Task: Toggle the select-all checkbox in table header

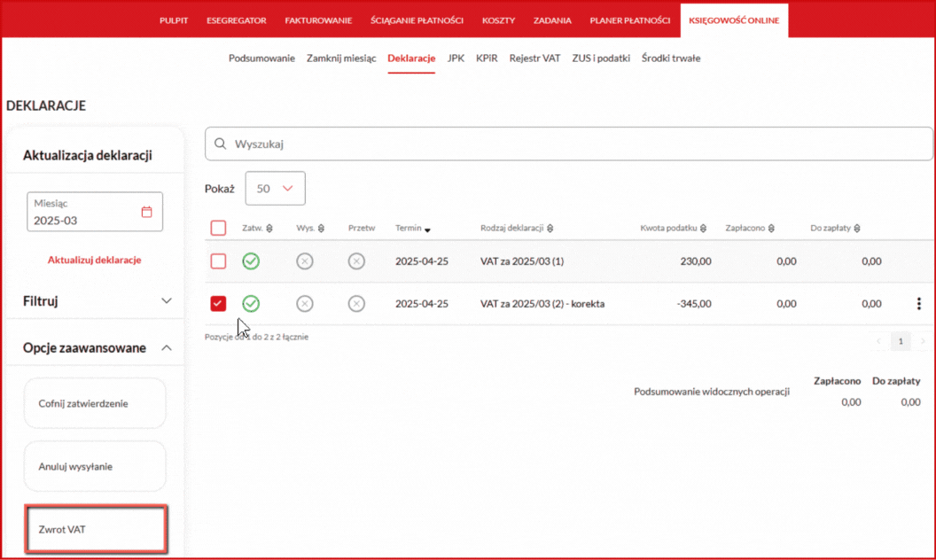Action: click(218, 228)
